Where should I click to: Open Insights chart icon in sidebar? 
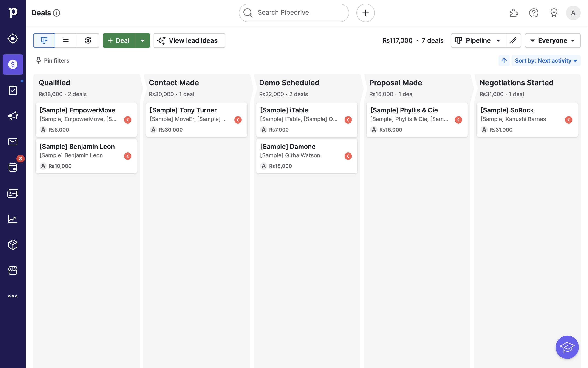[x=13, y=219]
